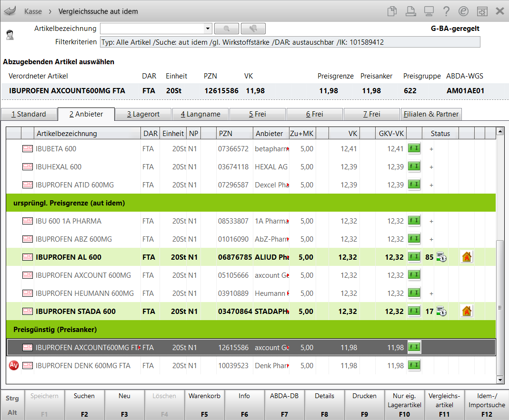Click the Anbieter column header
The width and height of the screenshot is (509, 420).
point(271,133)
